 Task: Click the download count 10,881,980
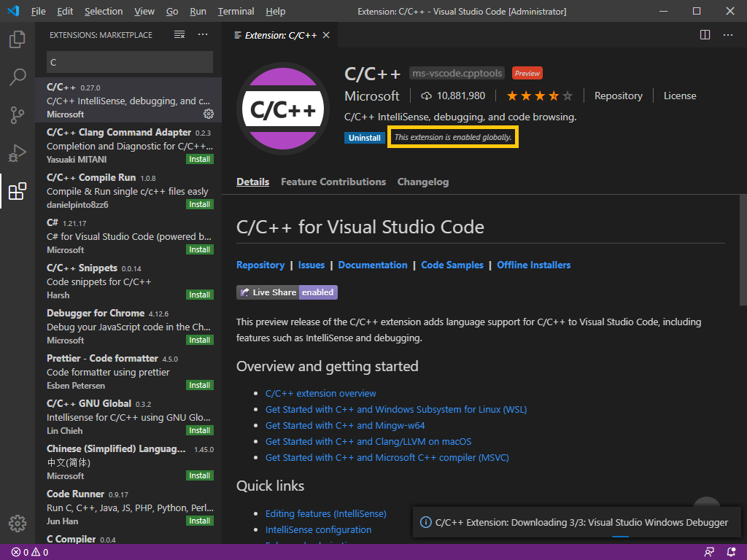pyautogui.click(x=453, y=96)
